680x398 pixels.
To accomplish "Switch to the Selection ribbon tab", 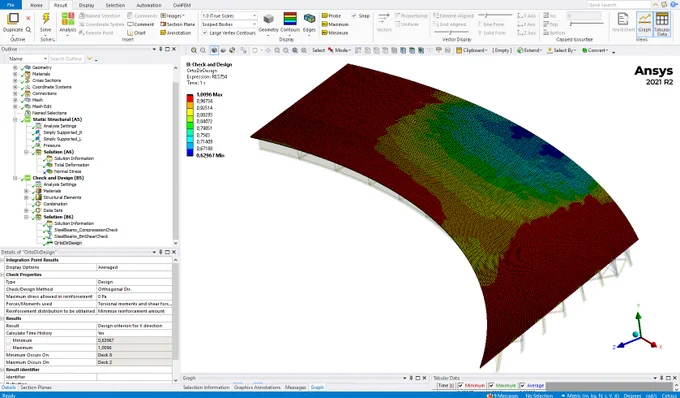I will 115,5.
